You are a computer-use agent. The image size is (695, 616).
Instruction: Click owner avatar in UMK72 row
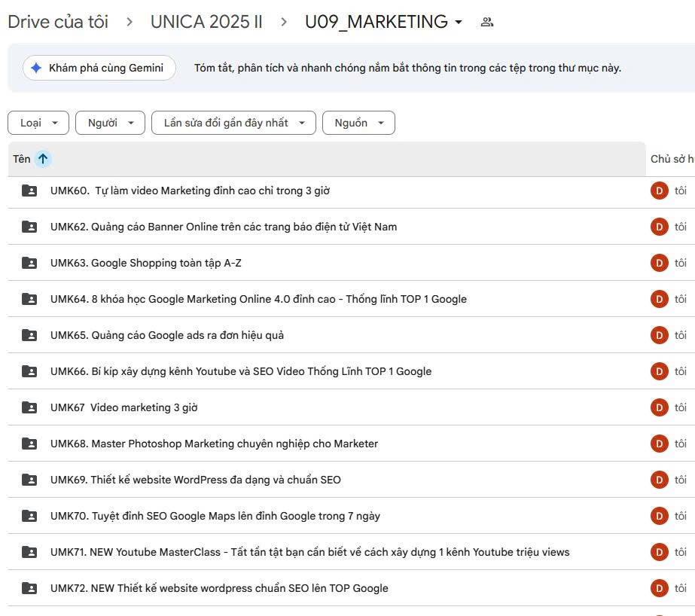(x=659, y=588)
